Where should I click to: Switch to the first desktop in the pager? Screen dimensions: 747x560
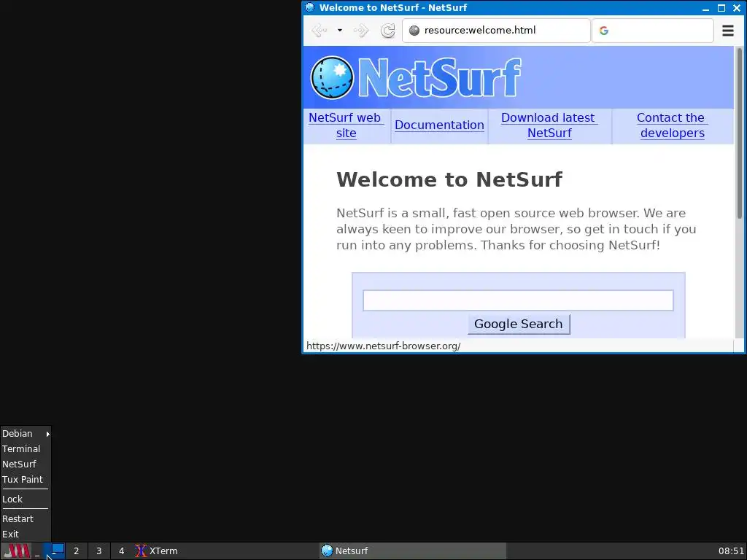click(x=54, y=551)
